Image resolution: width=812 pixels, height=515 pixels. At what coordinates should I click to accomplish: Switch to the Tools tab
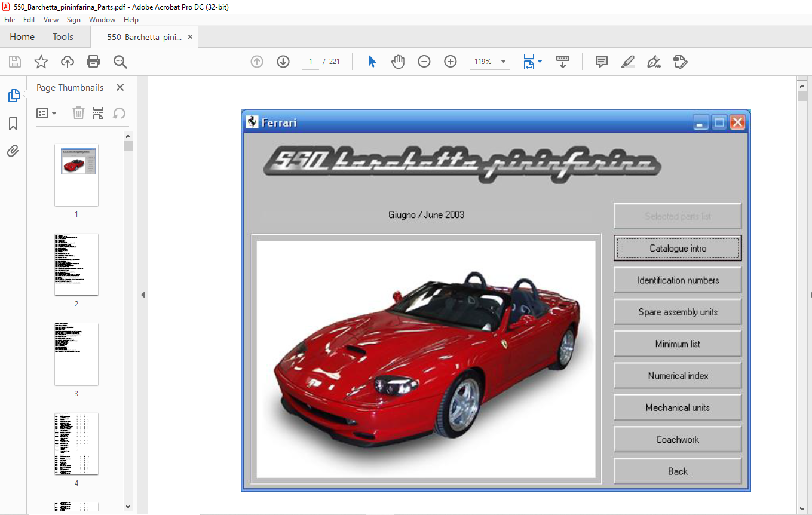click(x=63, y=37)
